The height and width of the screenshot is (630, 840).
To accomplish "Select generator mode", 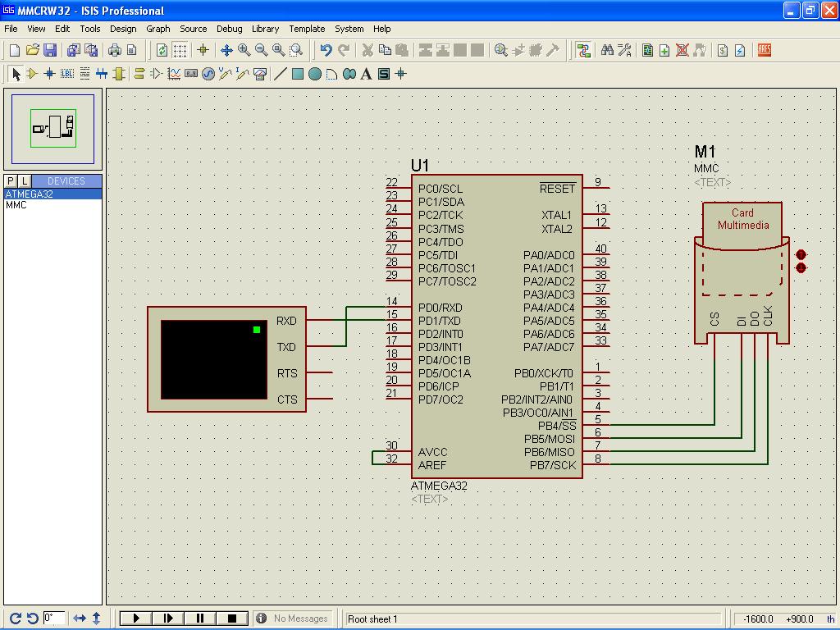I will point(208,74).
